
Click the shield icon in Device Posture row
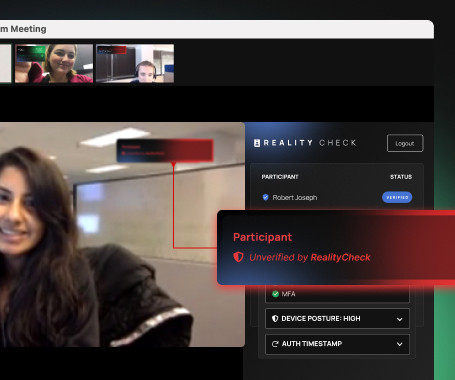[x=275, y=318]
